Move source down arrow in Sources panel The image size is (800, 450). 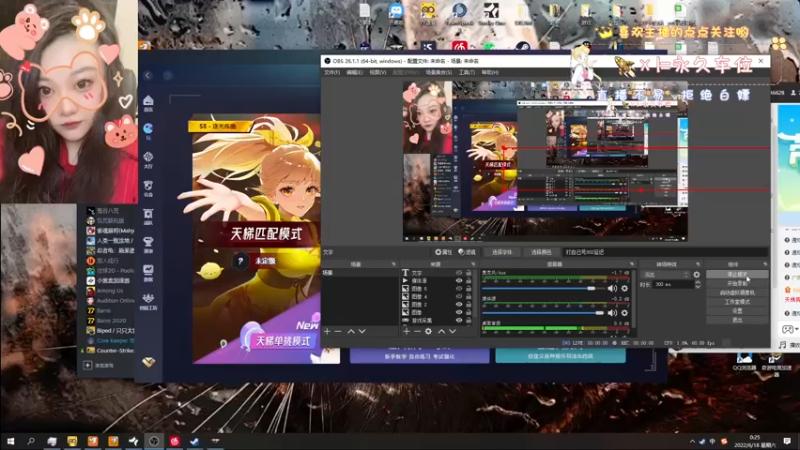[452, 331]
